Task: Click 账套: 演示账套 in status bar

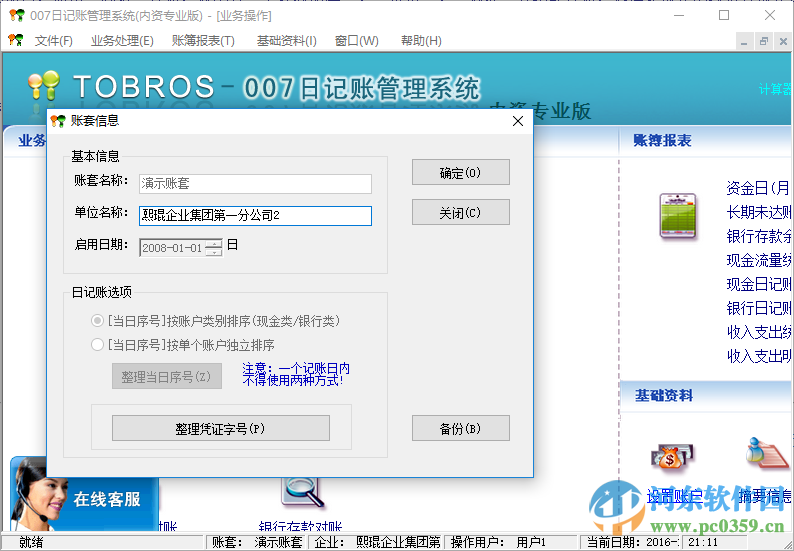Action: (x=257, y=542)
